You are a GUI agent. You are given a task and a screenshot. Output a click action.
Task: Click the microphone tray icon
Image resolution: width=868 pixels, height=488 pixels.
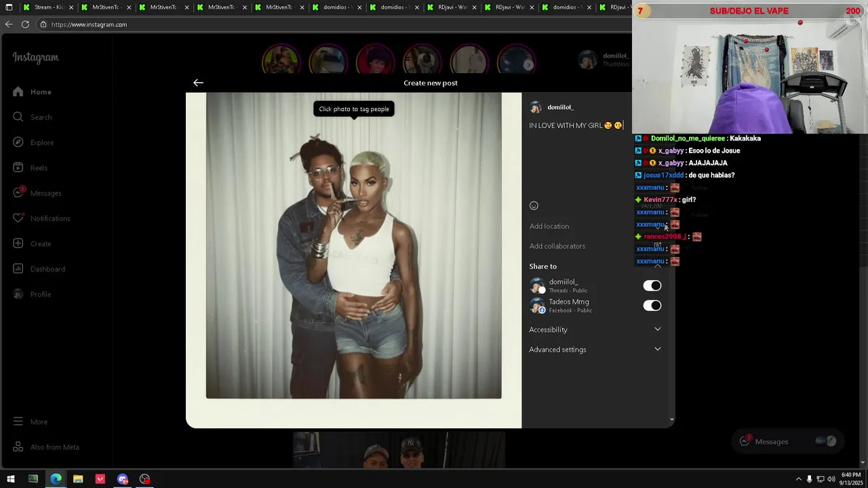point(809,479)
